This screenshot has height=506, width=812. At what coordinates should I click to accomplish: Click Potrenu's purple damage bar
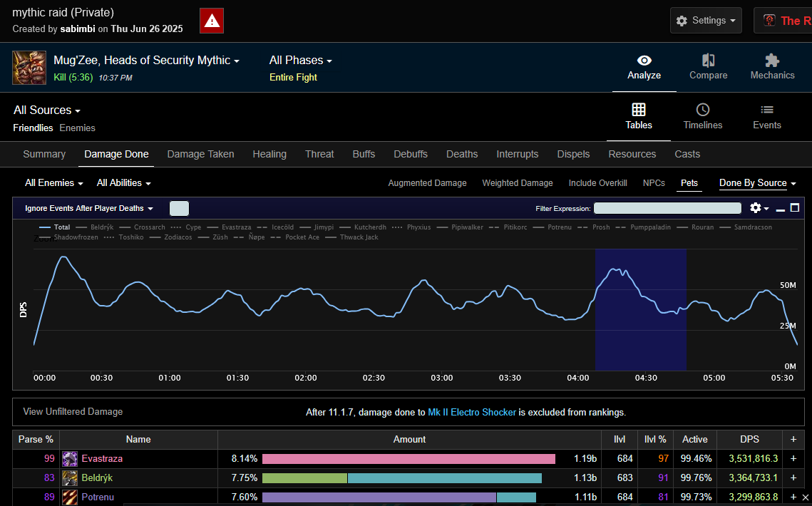(x=379, y=497)
